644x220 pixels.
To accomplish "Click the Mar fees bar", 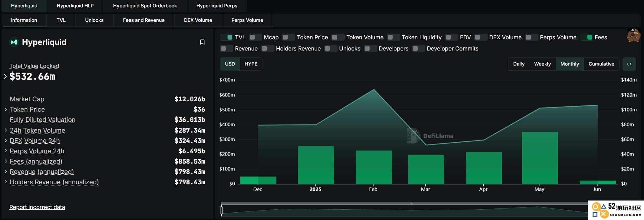I will 426,170.
